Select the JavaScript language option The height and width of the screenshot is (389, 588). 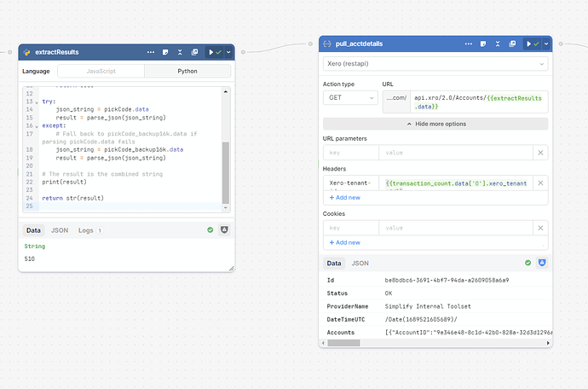[x=101, y=71]
